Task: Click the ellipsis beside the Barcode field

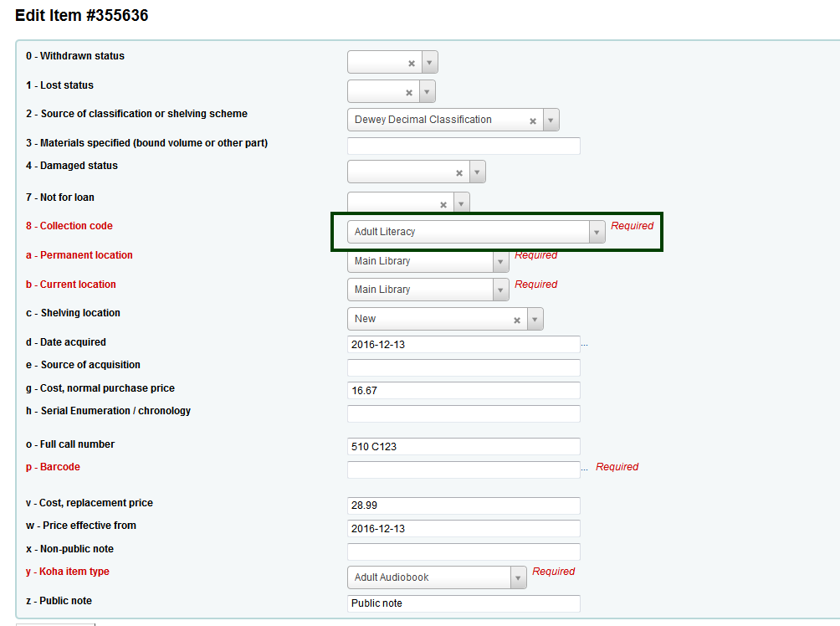Action: click(585, 467)
